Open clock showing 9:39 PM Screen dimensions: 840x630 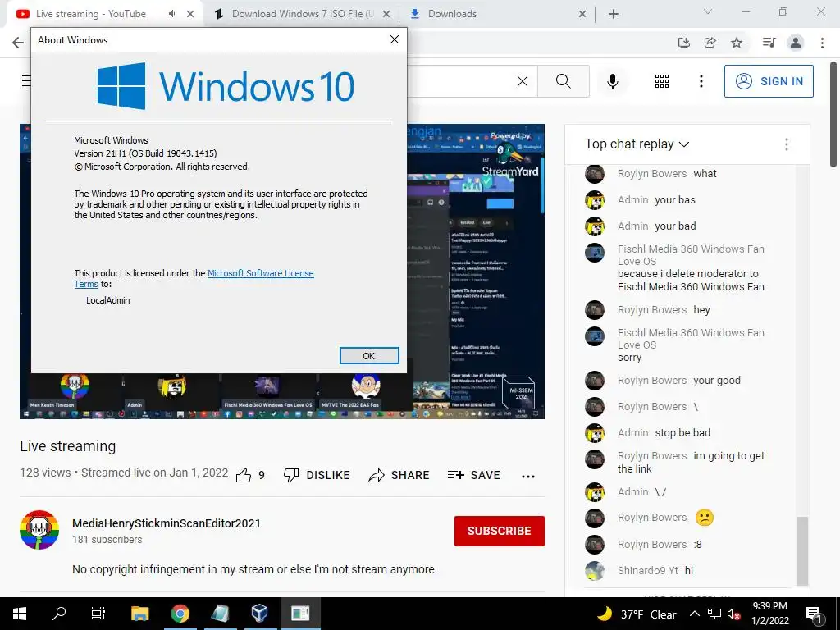click(x=769, y=614)
